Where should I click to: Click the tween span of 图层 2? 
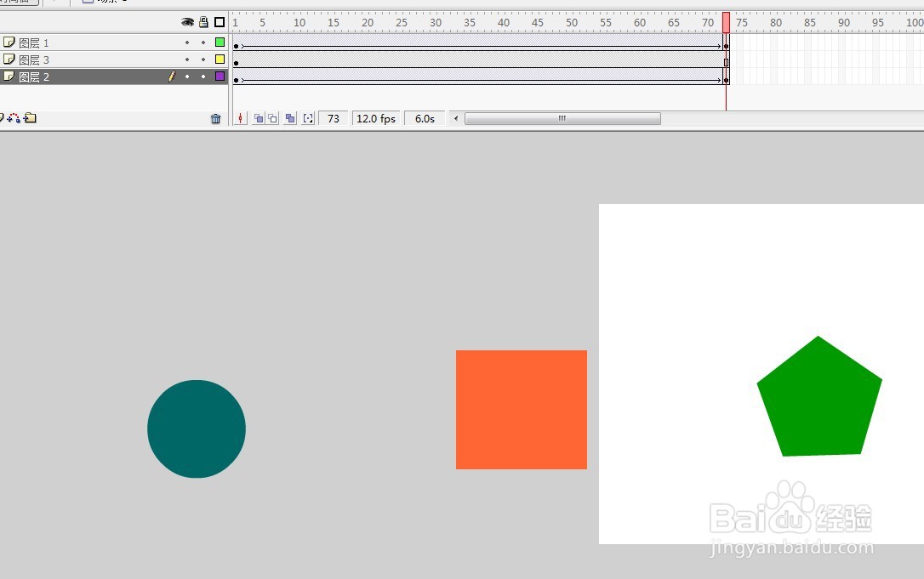[481, 77]
